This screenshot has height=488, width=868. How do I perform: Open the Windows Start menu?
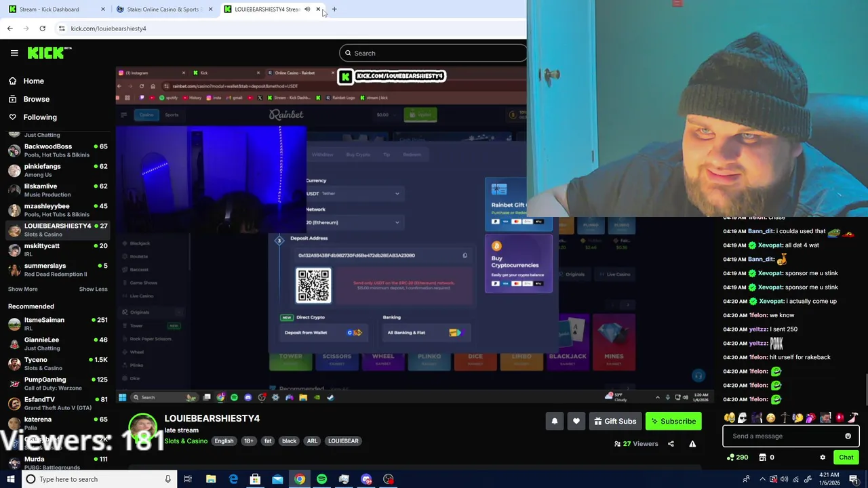9,479
